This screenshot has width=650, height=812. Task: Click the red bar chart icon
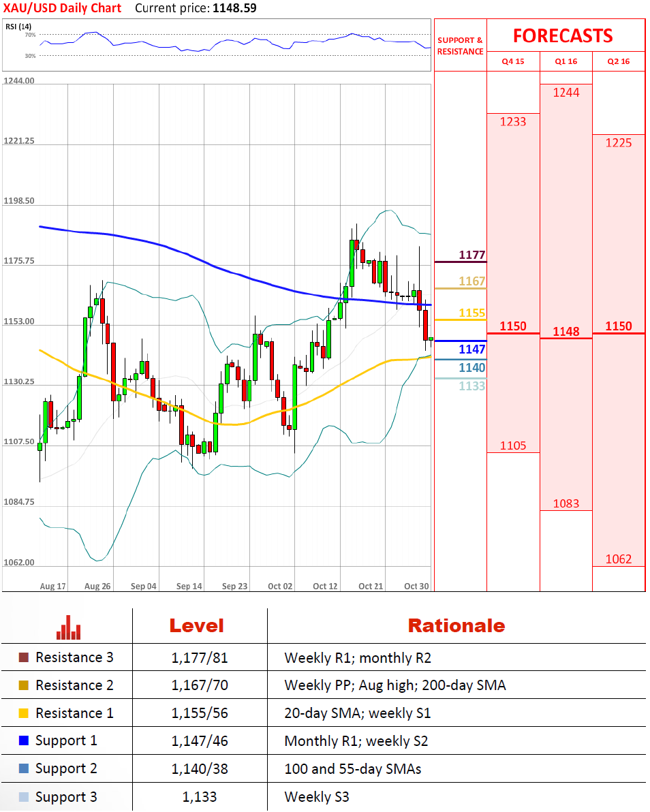69,627
